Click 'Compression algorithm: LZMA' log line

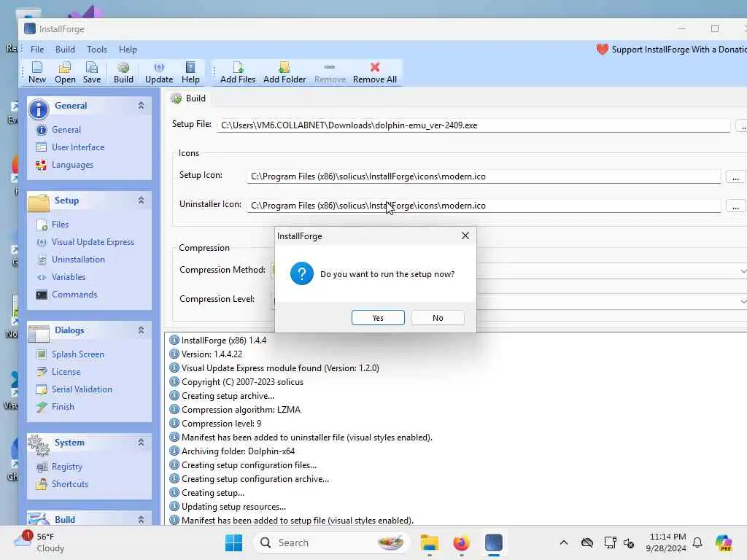point(241,410)
